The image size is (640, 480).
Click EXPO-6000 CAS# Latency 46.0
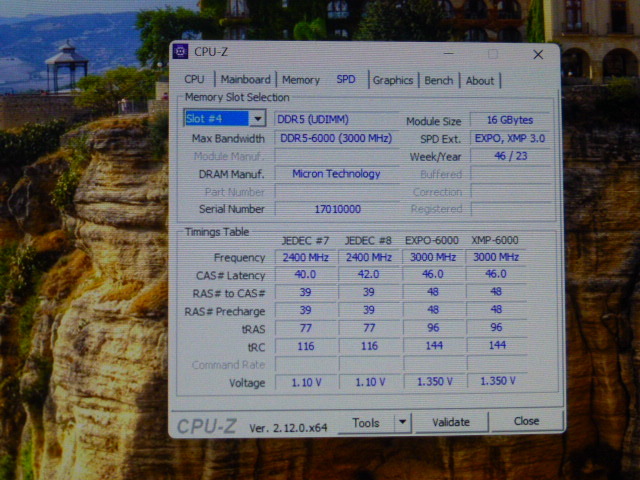pyautogui.click(x=433, y=274)
